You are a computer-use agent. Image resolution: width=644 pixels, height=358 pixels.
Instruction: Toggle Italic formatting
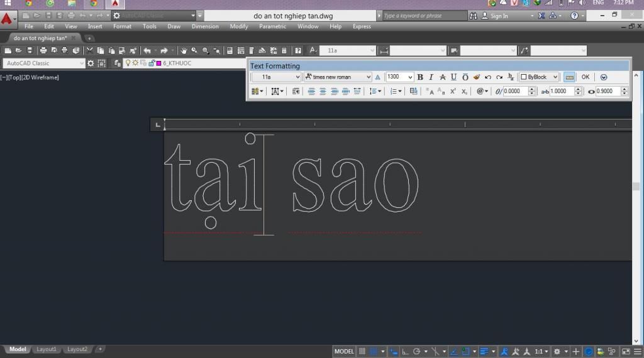click(x=431, y=77)
